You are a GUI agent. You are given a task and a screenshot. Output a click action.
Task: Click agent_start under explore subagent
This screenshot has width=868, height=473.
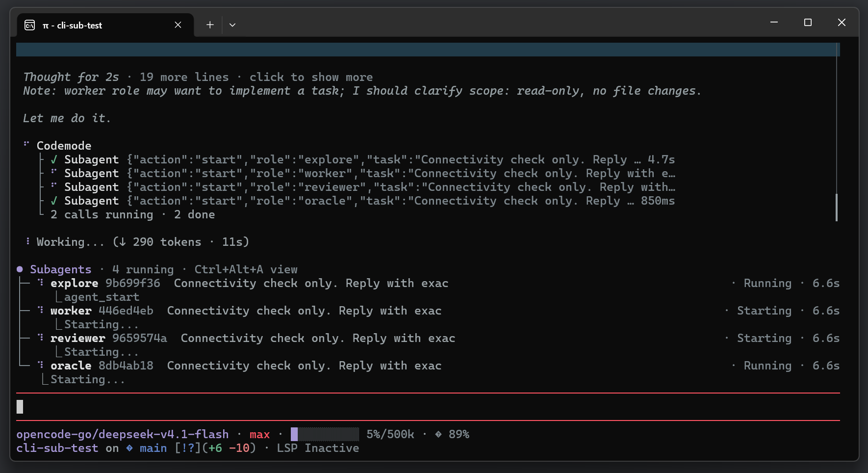pos(102,297)
